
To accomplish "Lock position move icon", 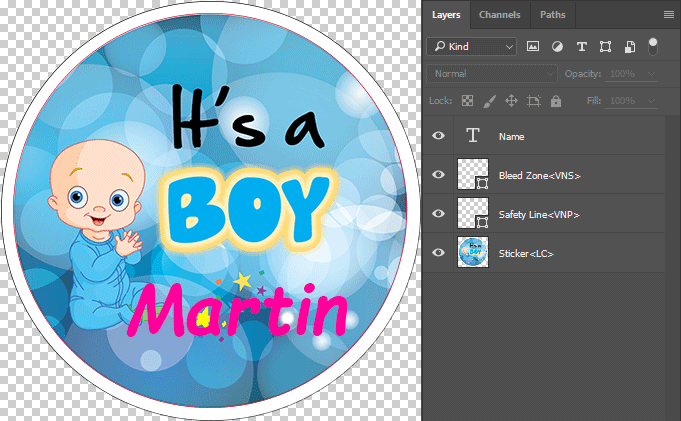I will tap(511, 101).
